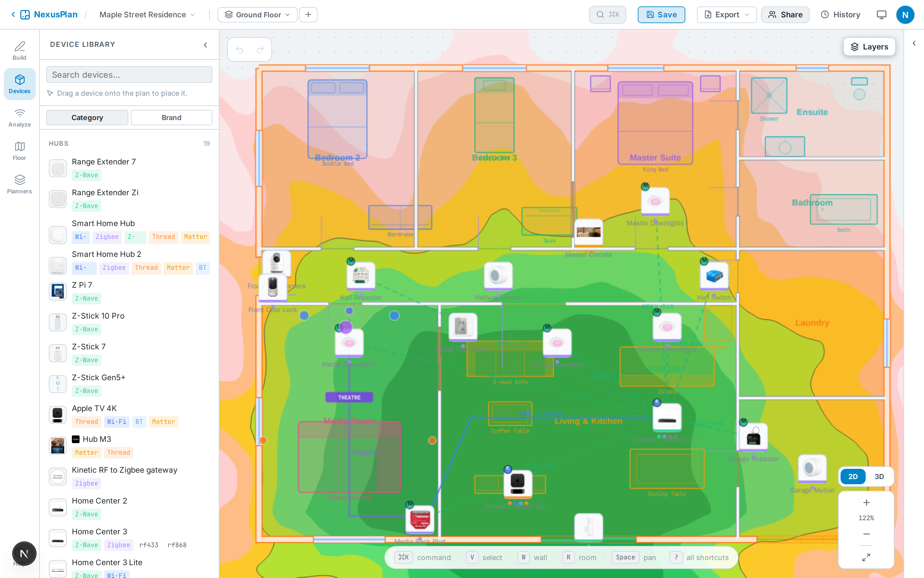Open the Ground Floor level dropdown
This screenshot has height=578, width=924.
257,14
